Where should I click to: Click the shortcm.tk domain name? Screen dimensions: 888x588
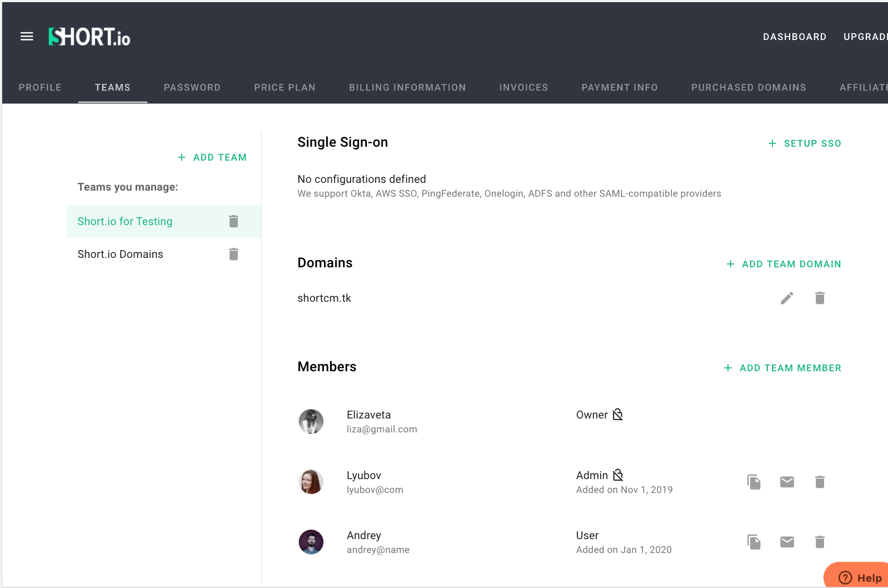pyautogui.click(x=325, y=298)
